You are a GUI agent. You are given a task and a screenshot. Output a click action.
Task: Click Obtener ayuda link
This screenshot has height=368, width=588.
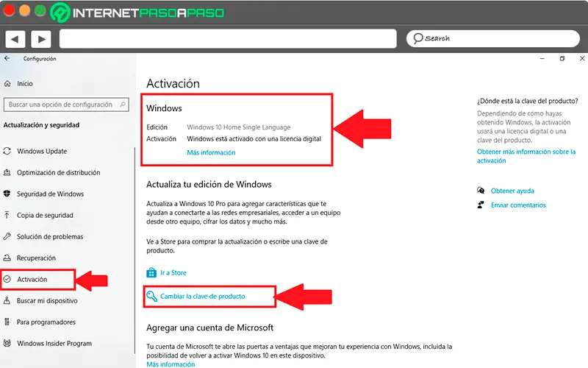(512, 191)
